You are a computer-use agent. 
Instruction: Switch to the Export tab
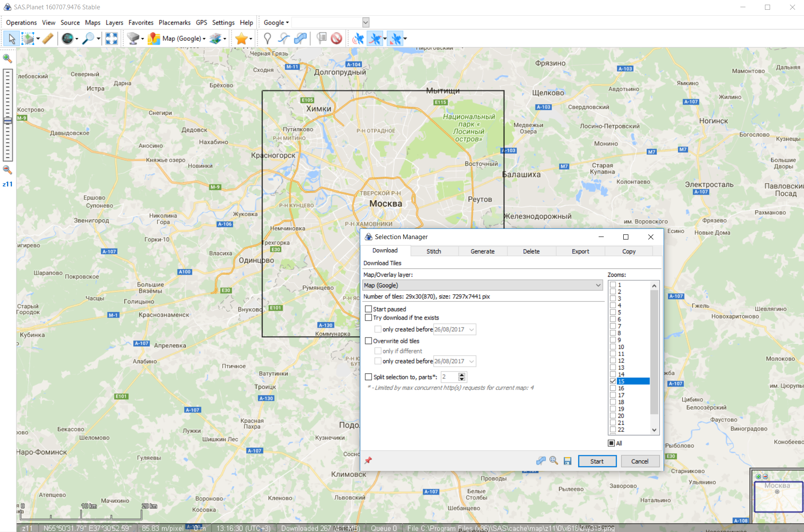pos(580,251)
